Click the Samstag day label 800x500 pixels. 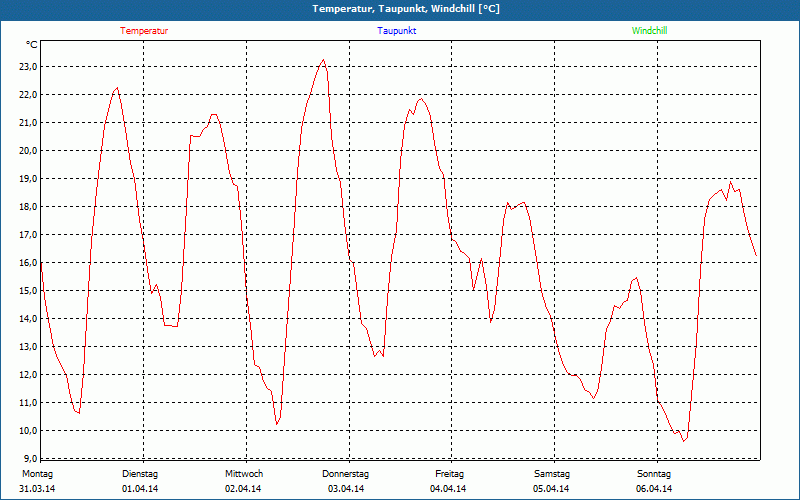552,474
